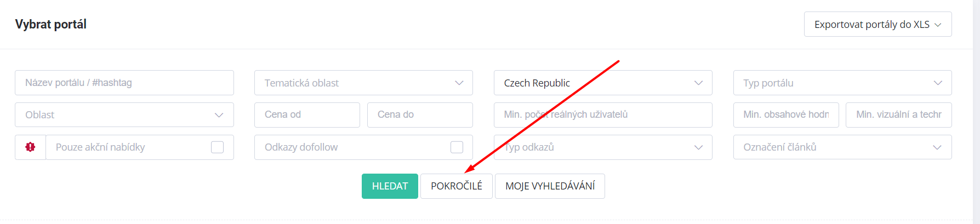Screen dimensions: 980x224
Task: Open Exportovat portály do XLS menu
Action: pos(878,24)
